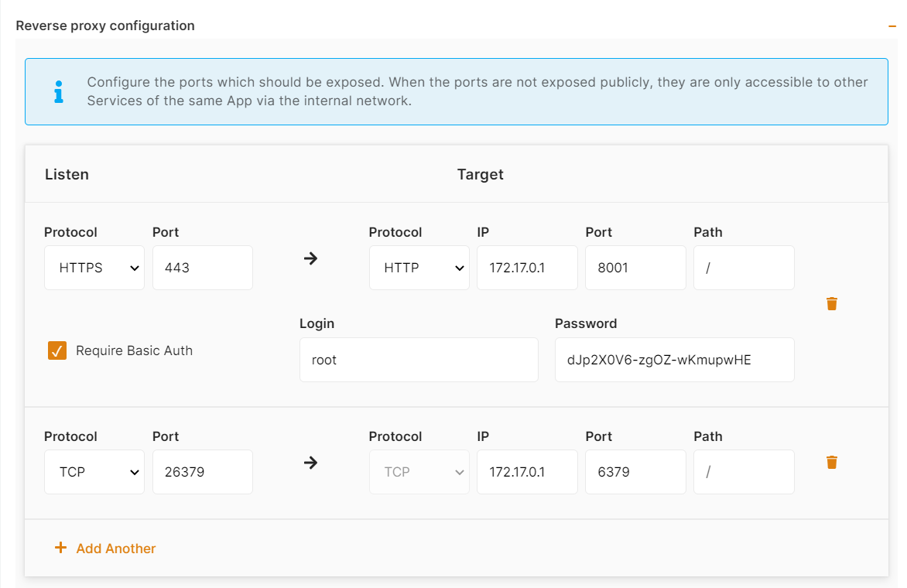Select the Password input field

(x=674, y=360)
